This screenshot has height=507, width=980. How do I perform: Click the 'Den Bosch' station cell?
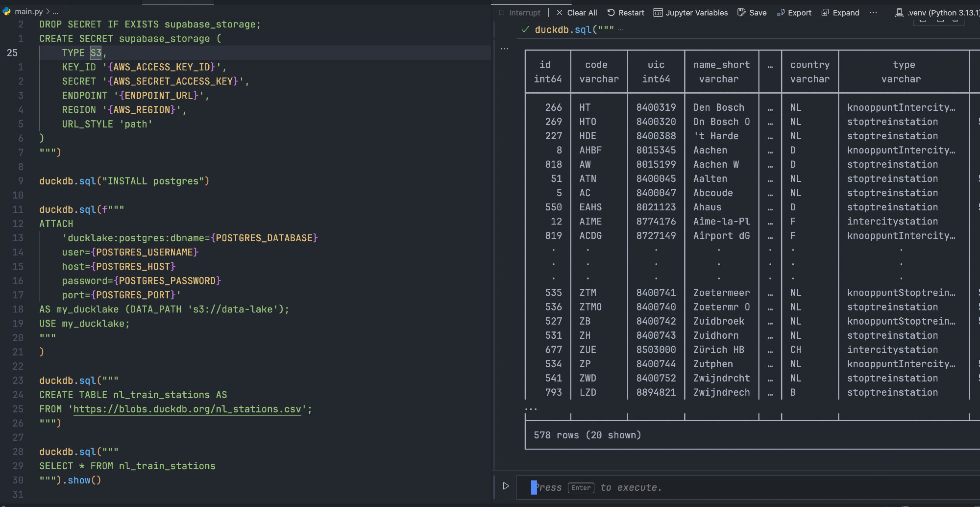719,107
